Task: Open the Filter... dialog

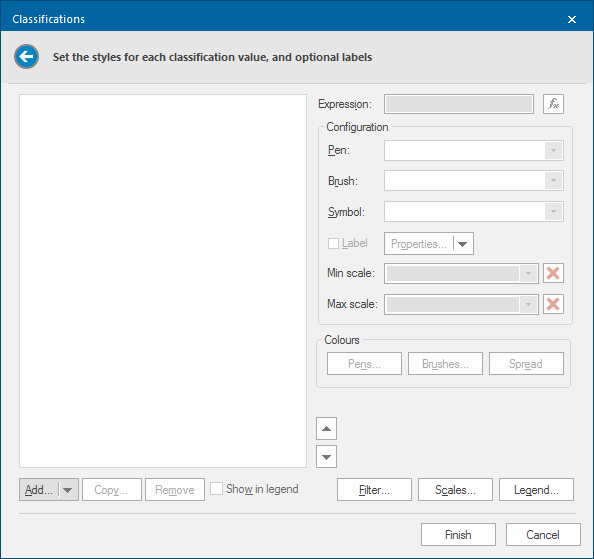Action: pyautogui.click(x=374, y=490)
